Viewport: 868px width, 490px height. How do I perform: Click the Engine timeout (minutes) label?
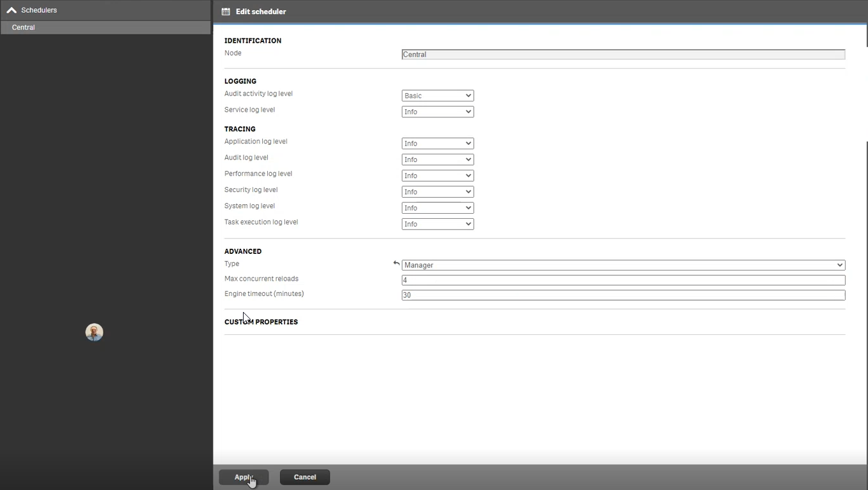pos(264,293)
